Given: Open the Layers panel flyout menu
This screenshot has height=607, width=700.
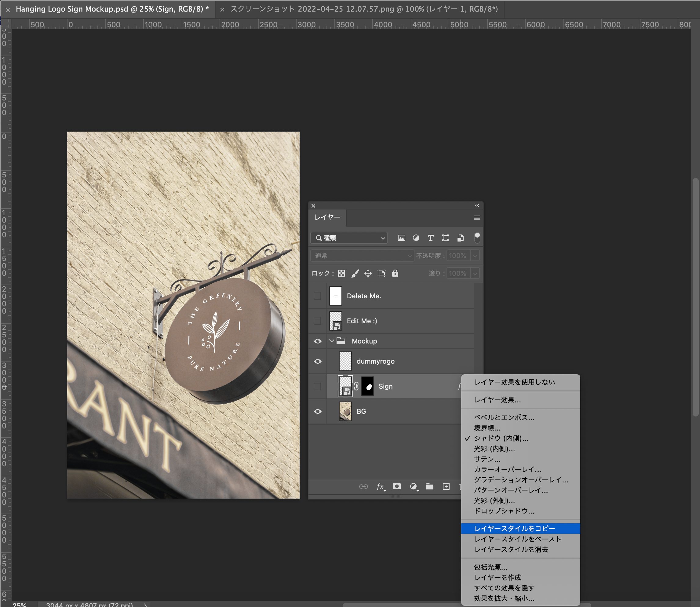Looking at the screenshot, I should [x=477, y=218].
